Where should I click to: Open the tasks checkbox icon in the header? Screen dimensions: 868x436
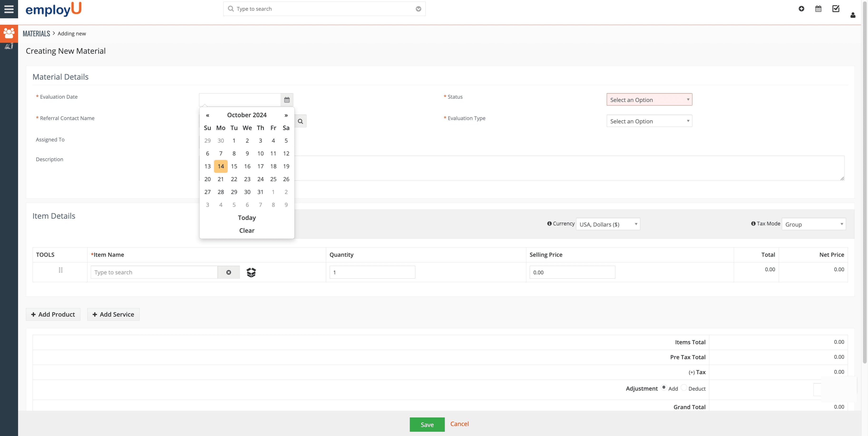click(x=836, y=9)
